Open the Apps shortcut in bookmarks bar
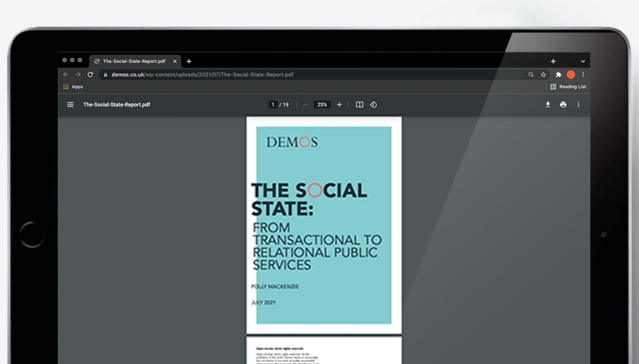The height and width of the screenshot is (364, 639). point(73,87)
